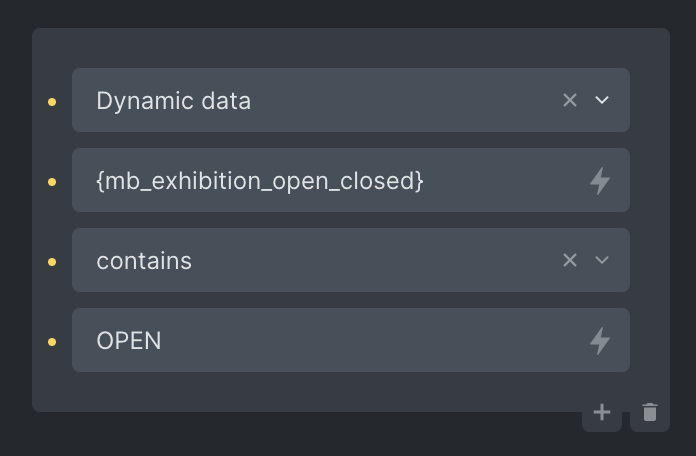Image resolution: width=696 pixels, height=456 pixels.
Task: Focus the {mb_exhibition_open_closed} input field
Action: tap(351, 180)
